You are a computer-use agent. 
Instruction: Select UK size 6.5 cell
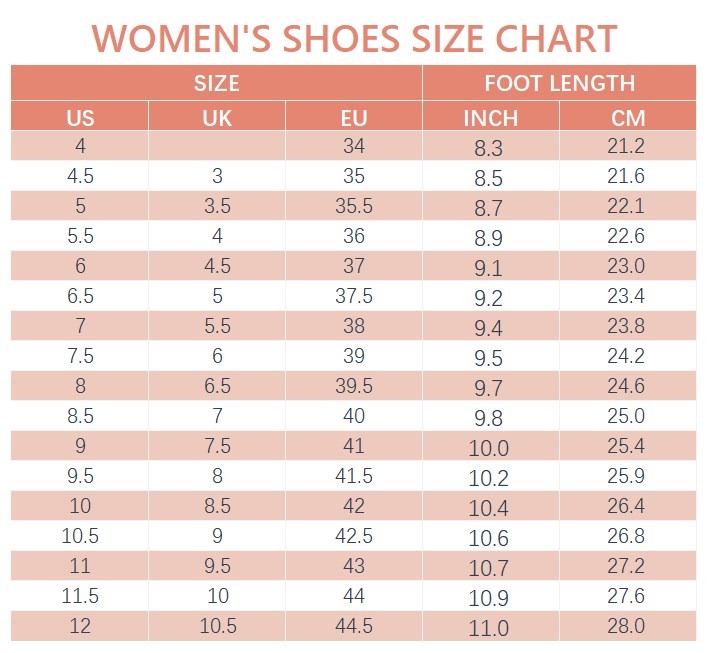tap(217, 387)
